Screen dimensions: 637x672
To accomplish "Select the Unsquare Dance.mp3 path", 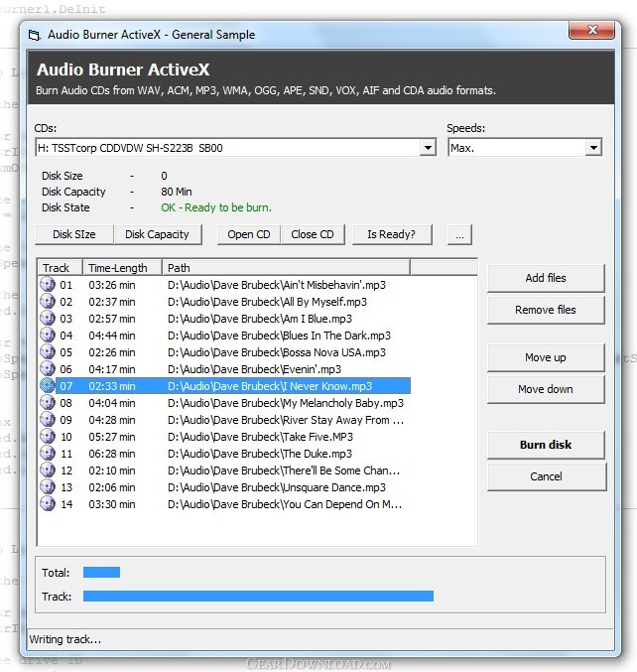I will (277, 487).
